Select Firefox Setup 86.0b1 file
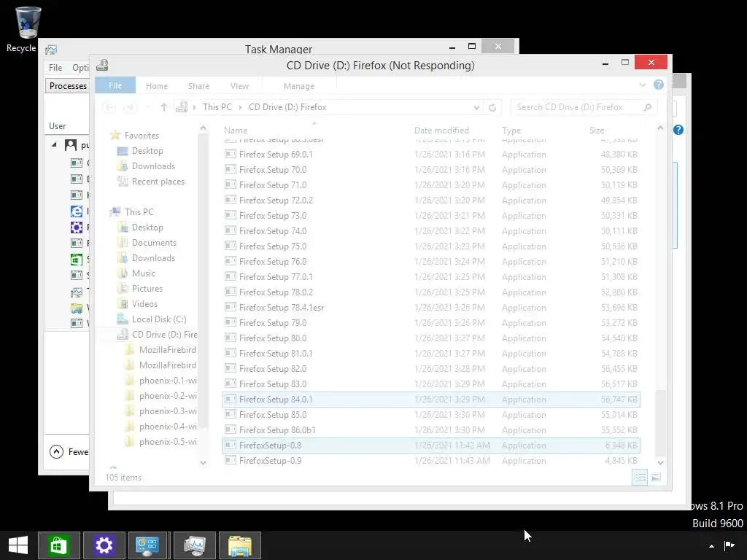Screen dimensions: 747x560 277,430
